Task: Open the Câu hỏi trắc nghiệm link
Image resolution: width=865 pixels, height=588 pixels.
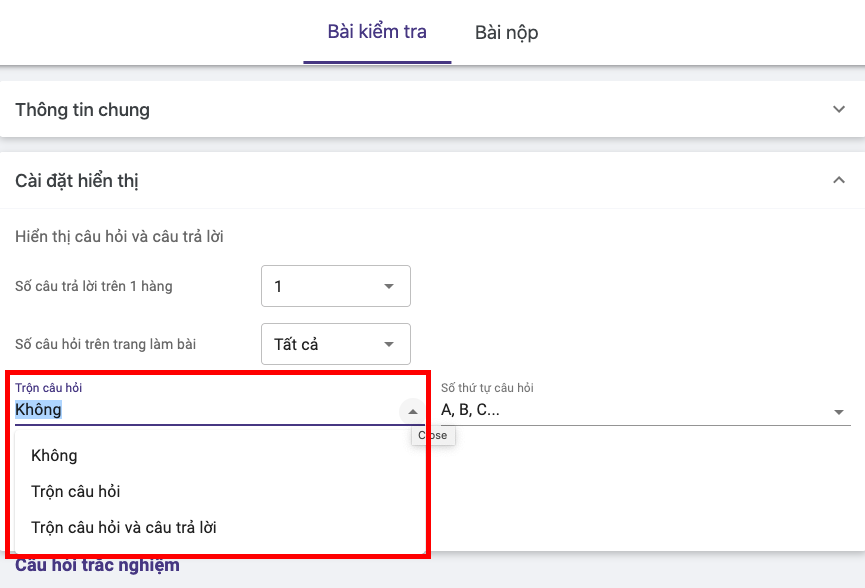Action: point(97,564)
